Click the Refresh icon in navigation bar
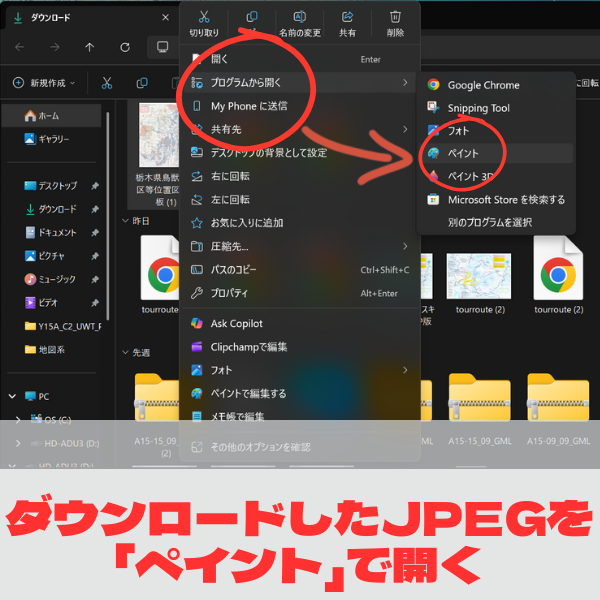Viewport: 600px width, 600px height. pos(125,47)
